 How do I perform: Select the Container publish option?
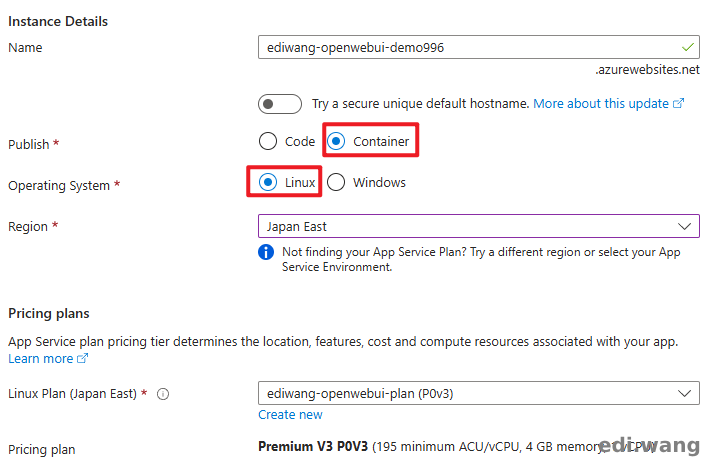point(336,141)
